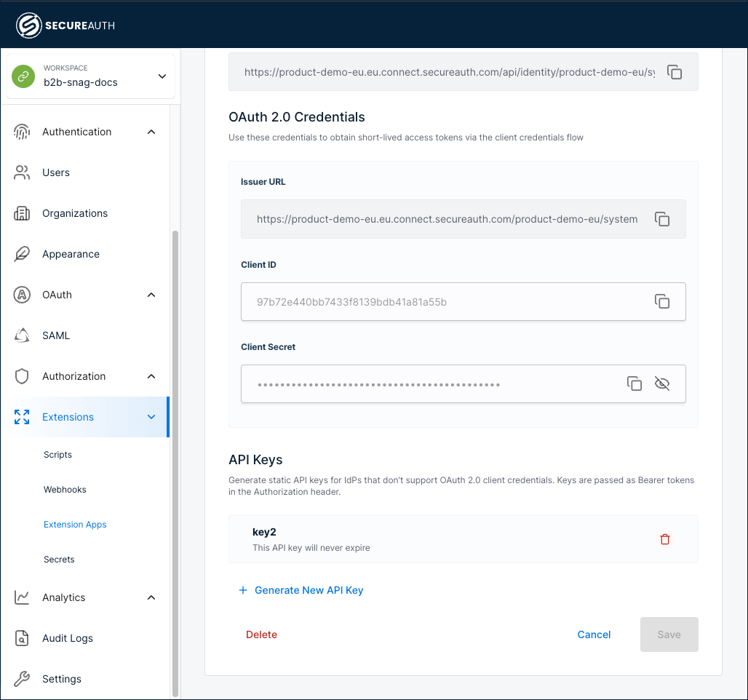Click the Settings wrench icon

point(22,678)
